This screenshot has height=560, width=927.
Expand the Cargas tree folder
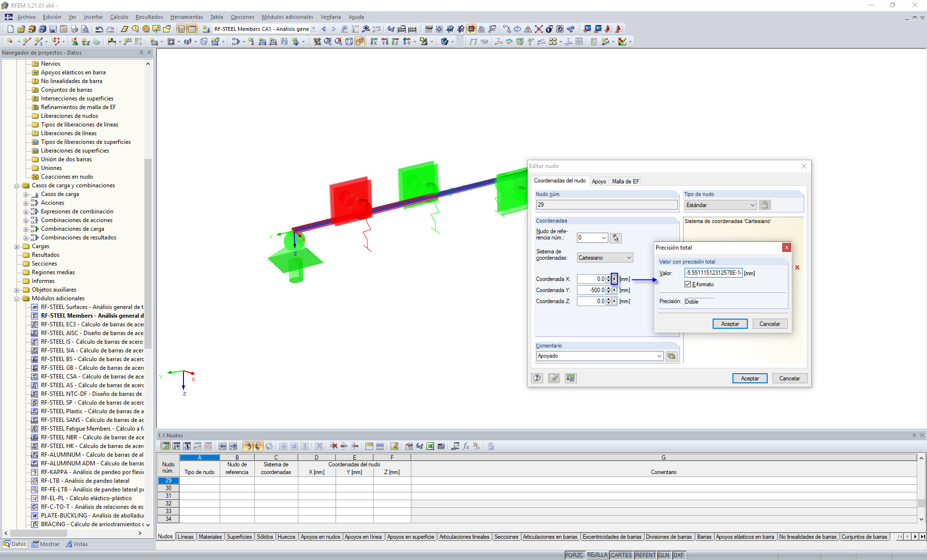tap(17, 247)
